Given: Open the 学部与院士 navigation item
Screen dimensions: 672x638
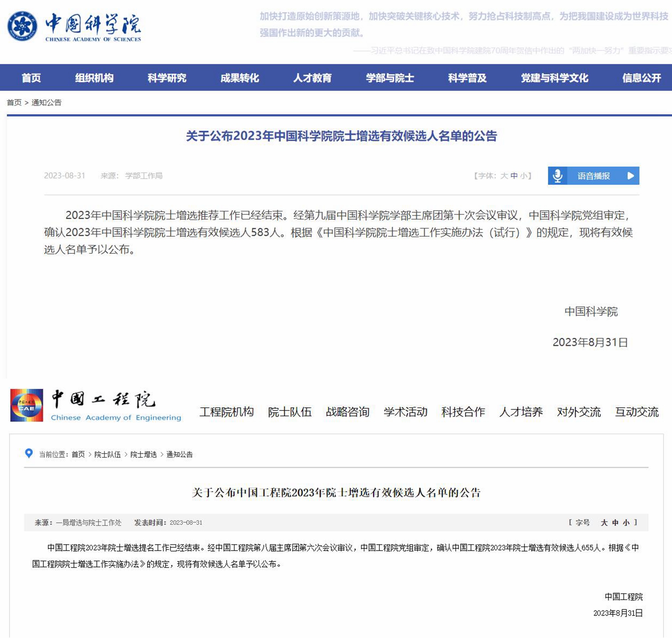Looking at the screenshot, I should click(390, 78).
